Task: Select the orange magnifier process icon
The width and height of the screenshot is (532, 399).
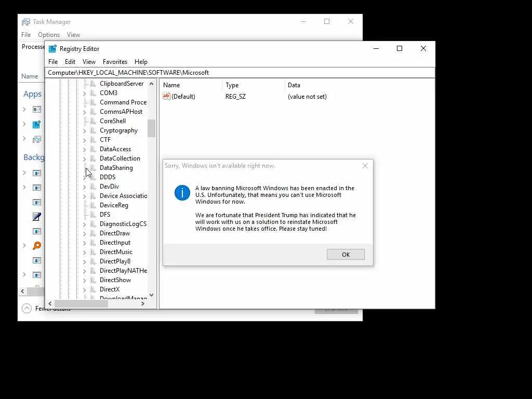Action: click(x=37, y=246)
